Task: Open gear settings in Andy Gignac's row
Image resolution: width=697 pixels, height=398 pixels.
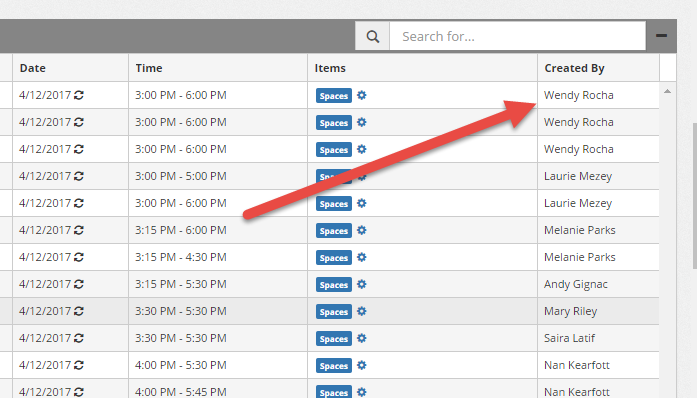Action: [362, 284]
